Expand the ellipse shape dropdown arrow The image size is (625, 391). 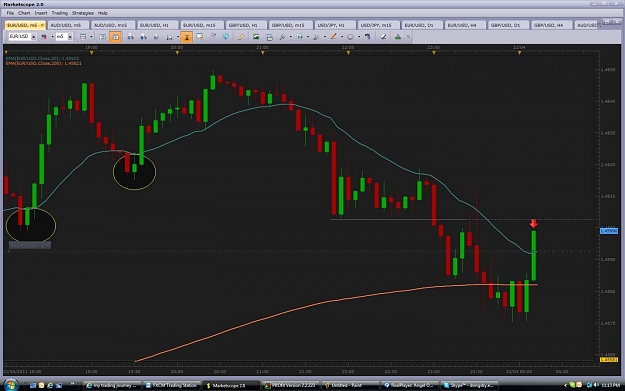pos(359,37)
